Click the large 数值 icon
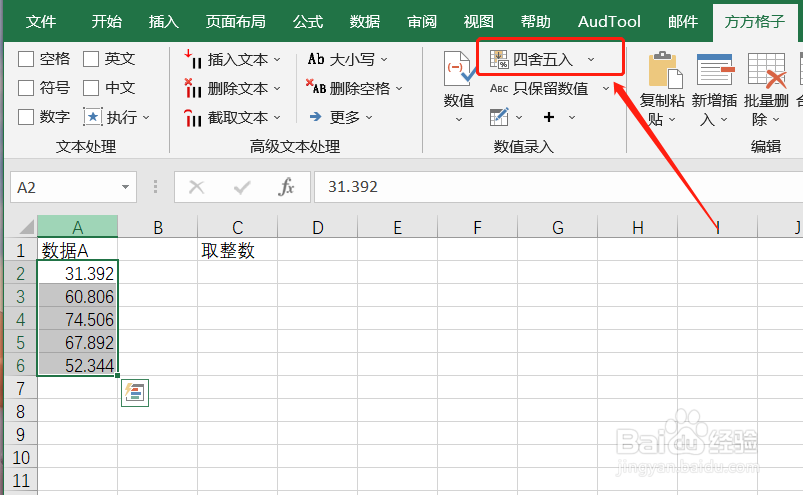 click(459, 69)
